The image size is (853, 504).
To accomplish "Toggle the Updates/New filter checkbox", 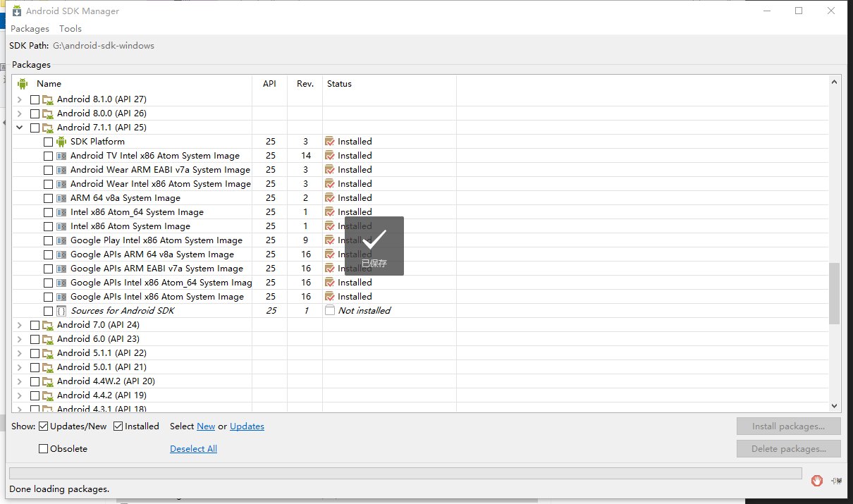I will click(x=44, y=426).
